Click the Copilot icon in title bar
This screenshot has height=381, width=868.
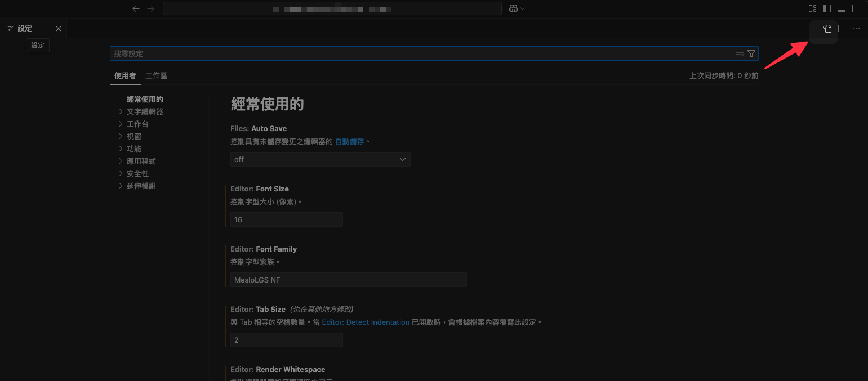click(x=513, y=8)
